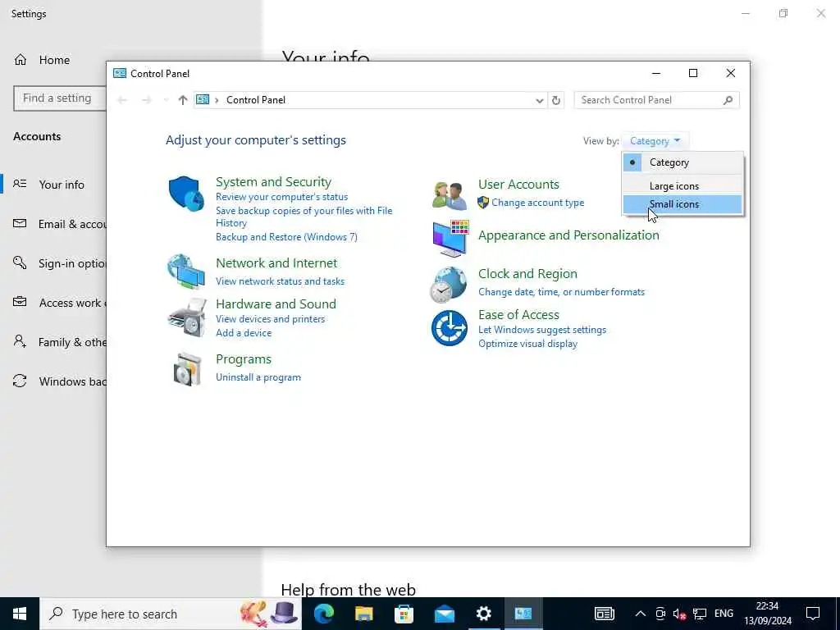Click the shield icon beside Change account type
Viewport: 840px width, 630px height.
482,203
